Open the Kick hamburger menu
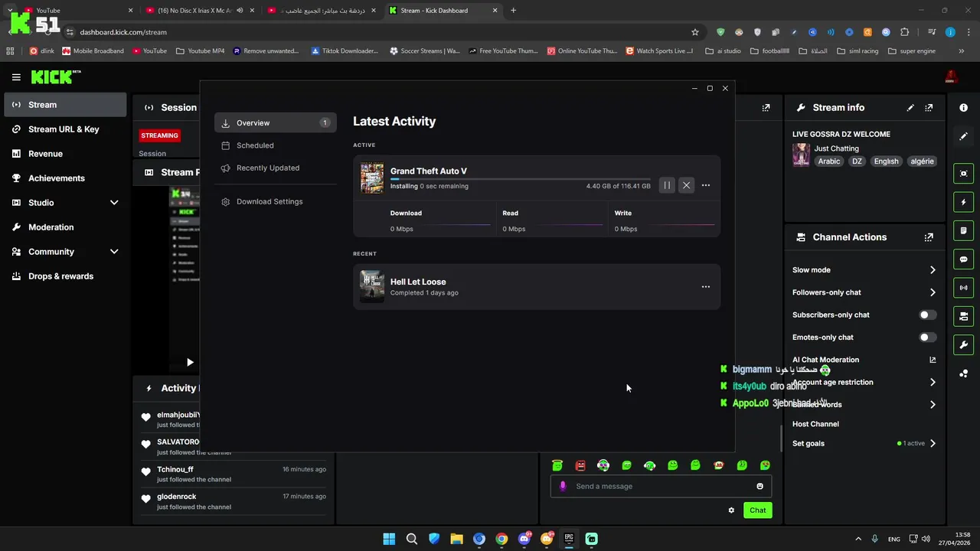This screenshot has width=980, height=551. [16, 77]
